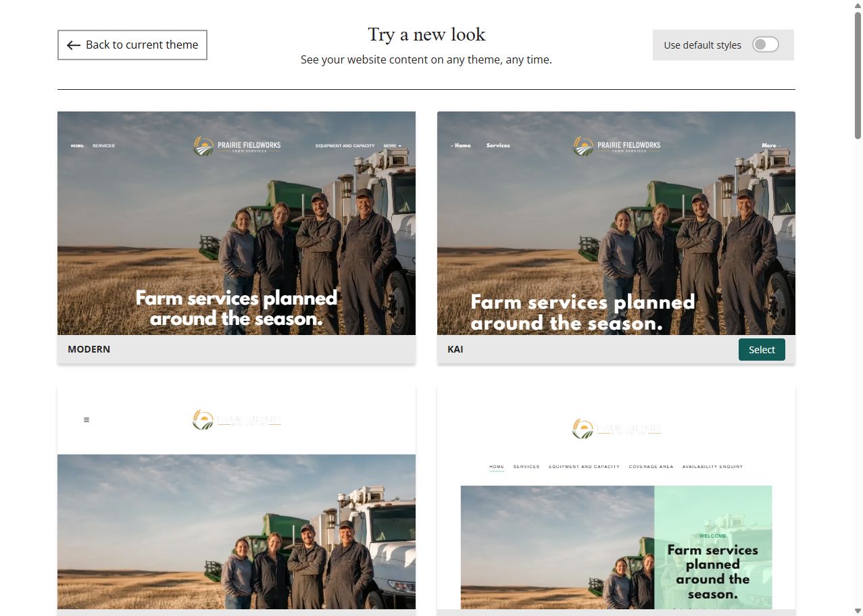Select the Kai theme

point(762,349)
